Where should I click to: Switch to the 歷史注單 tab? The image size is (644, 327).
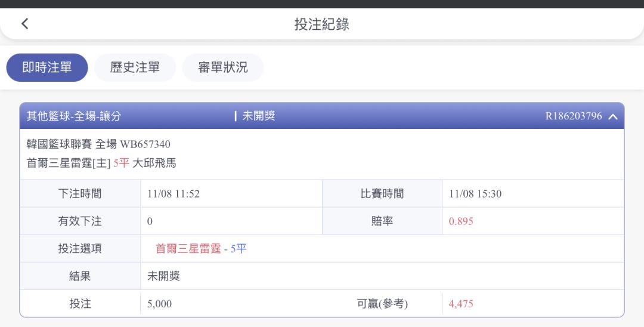coord(135,67)
